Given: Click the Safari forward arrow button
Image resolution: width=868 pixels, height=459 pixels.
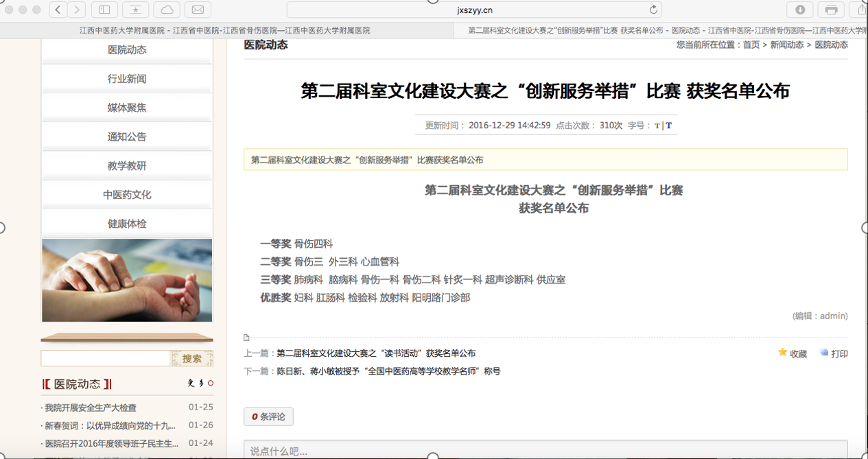Looking at the screenshot, I should (x=77, y=10).
